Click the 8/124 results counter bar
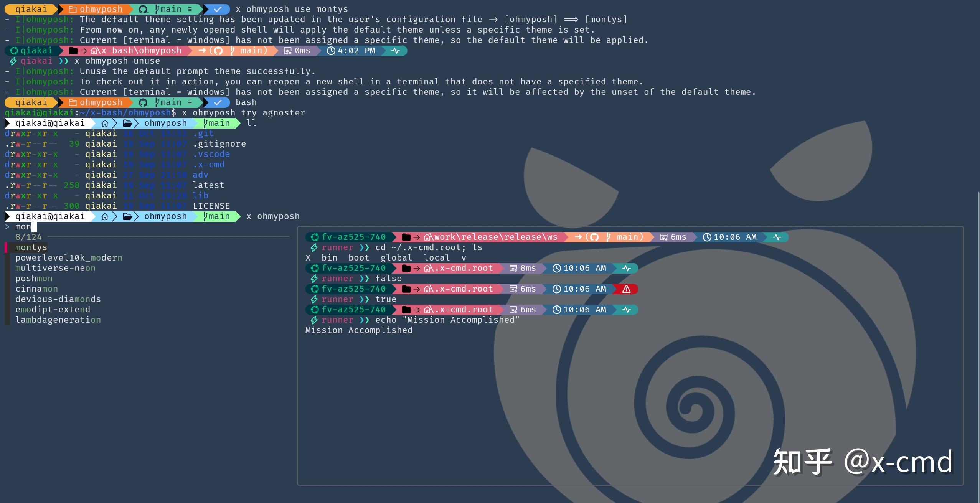The image size is (980, 503). tap(28, 237)
